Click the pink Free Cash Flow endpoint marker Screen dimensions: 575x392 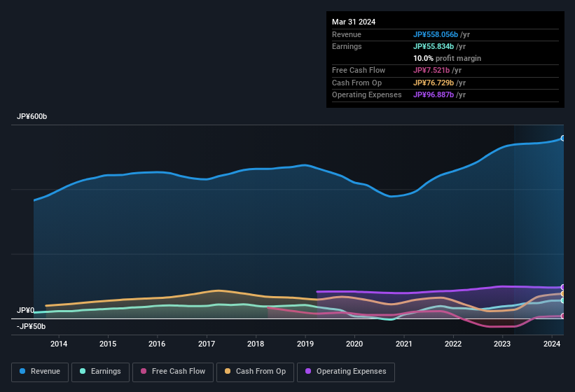pyautogui.click(x=562, y=316)
